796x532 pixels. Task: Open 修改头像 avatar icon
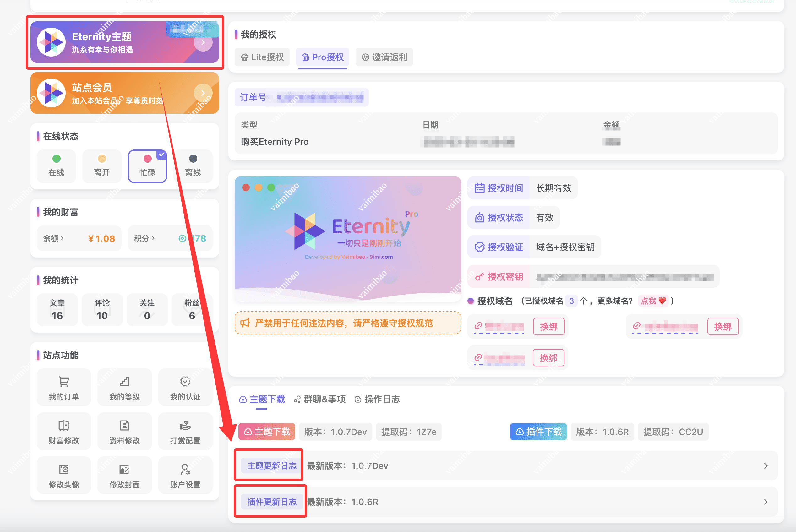pyautogui.click(x=64, y=470)
